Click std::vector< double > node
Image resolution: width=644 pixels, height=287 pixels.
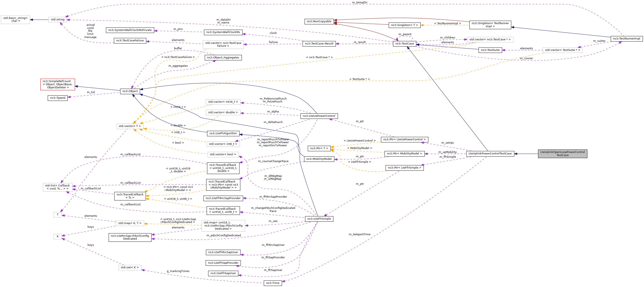(223, 112)
